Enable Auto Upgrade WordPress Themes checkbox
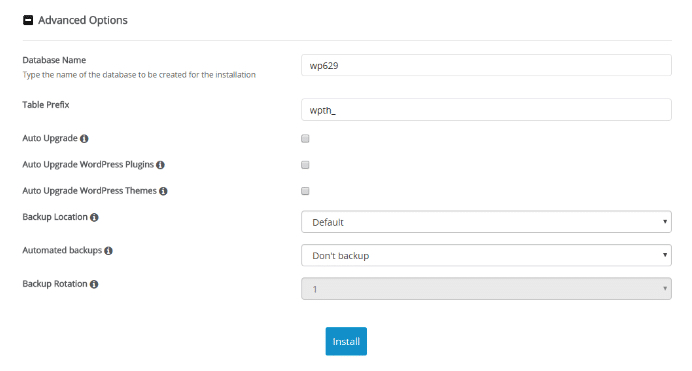 click(x=305, y=191)
